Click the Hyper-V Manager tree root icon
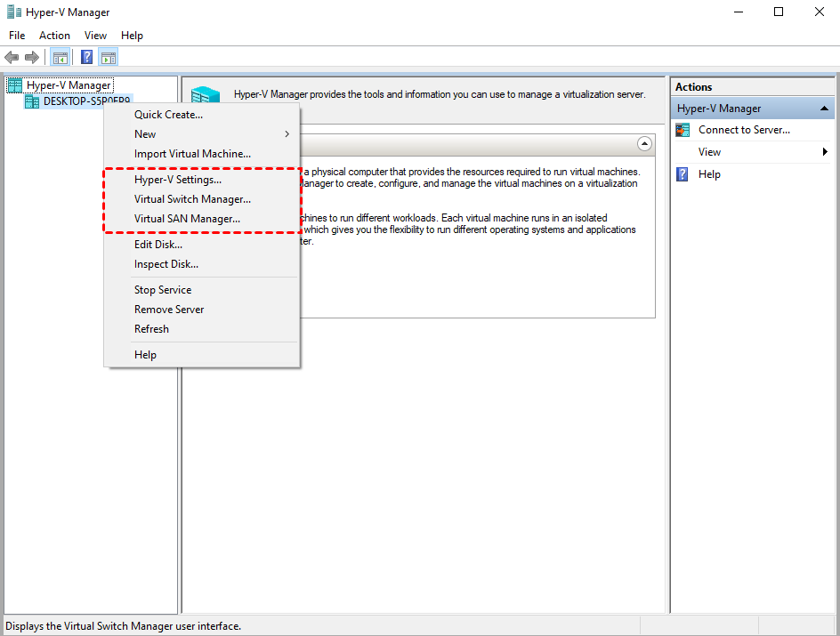840x636 pixels. 15,85
